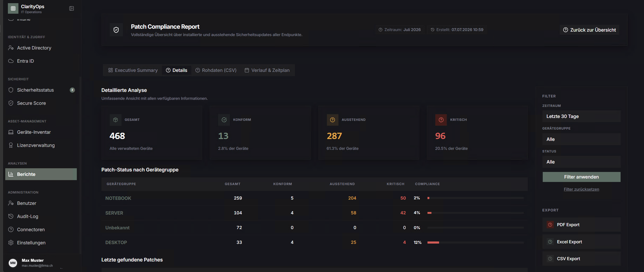
Task: Click the Lizenzverwaltung award icon
Action: [x=11, y=145]
